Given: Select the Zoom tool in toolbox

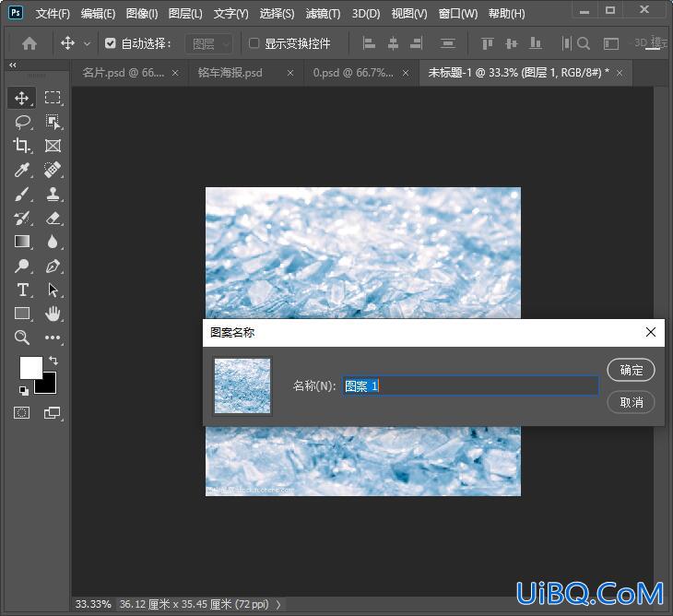Looking at the screenshot, I should (x=21, y=338).
